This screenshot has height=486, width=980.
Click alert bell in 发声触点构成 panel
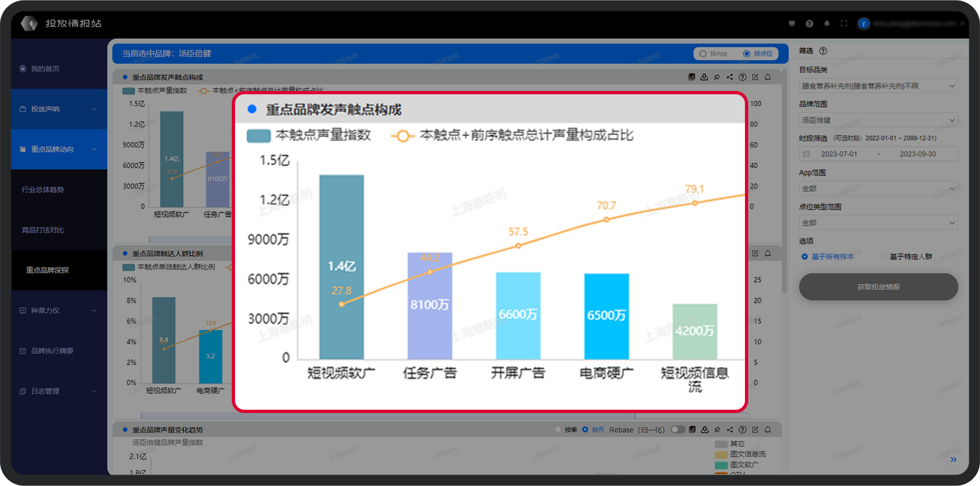tap(768, 77)
